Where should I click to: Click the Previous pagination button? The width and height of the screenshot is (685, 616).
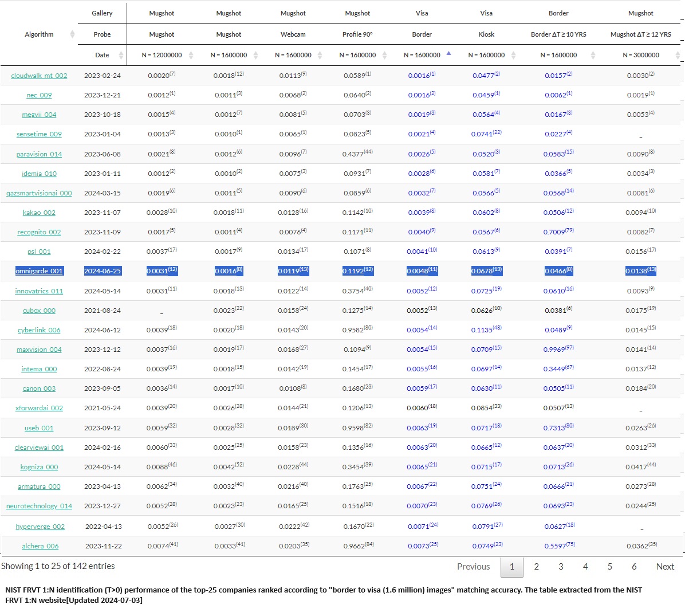pyautogui.click(x=473, y=567)
